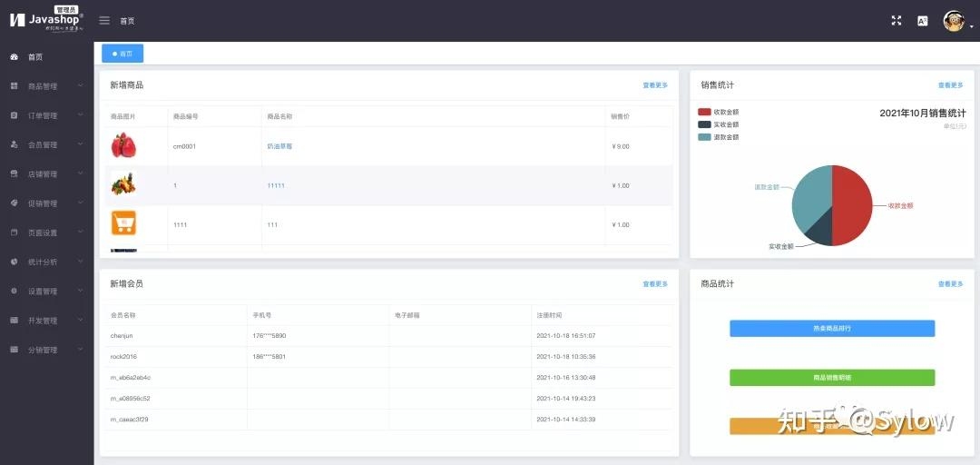980x465 pixels.
Task: Select the 首页 tab
Action: [x=122, y=54]
